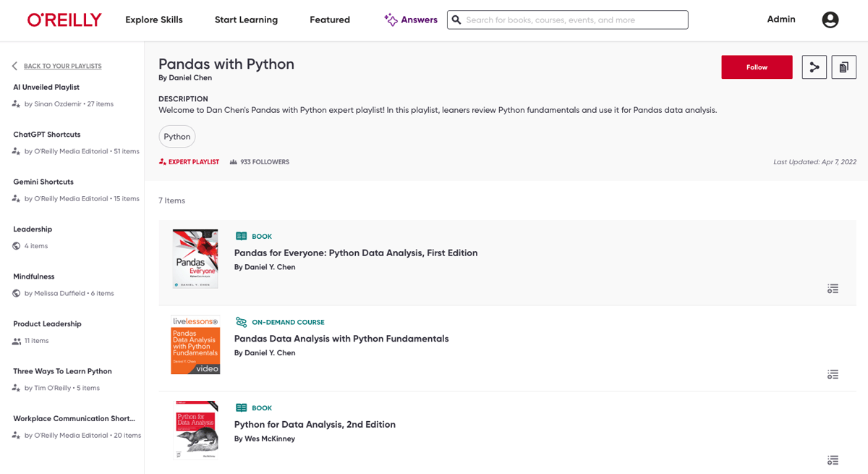Viewport: 868px width, 474px height.
Task: Add Pandas for Everyone to a playlist
Action: coord(833,289)
